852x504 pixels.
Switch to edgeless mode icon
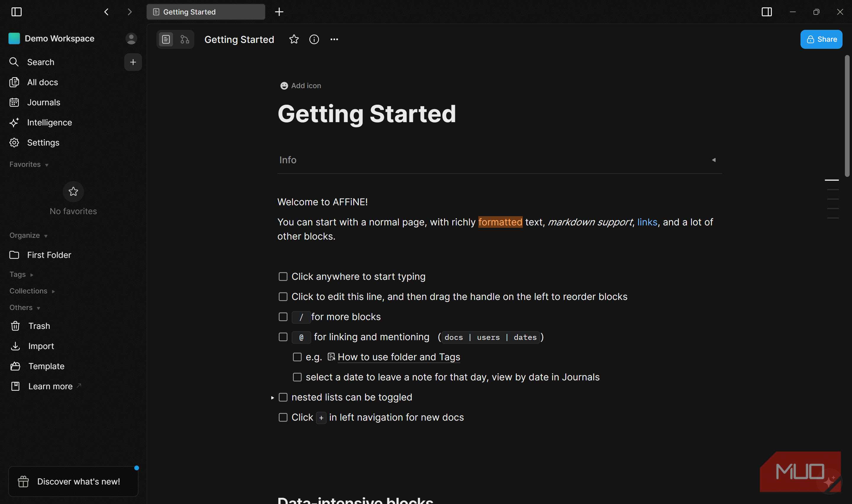pos(185,39)
